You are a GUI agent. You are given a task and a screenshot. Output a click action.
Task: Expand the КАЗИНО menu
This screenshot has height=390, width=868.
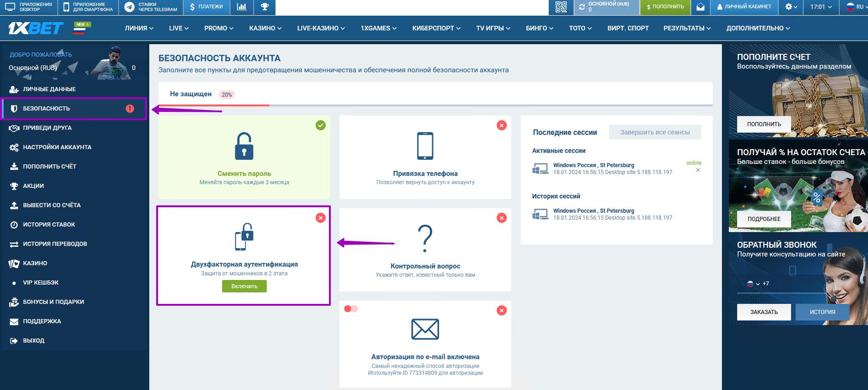tap(265, 29)
